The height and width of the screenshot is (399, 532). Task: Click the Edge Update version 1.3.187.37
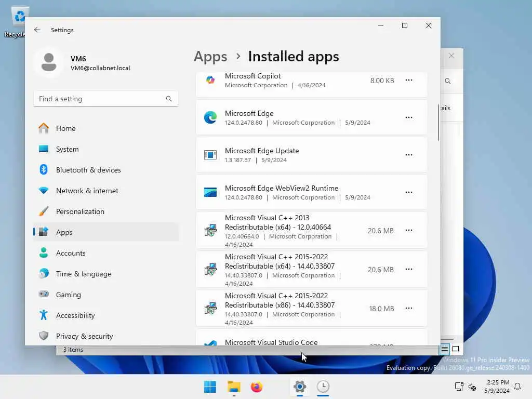click(238, 160)
